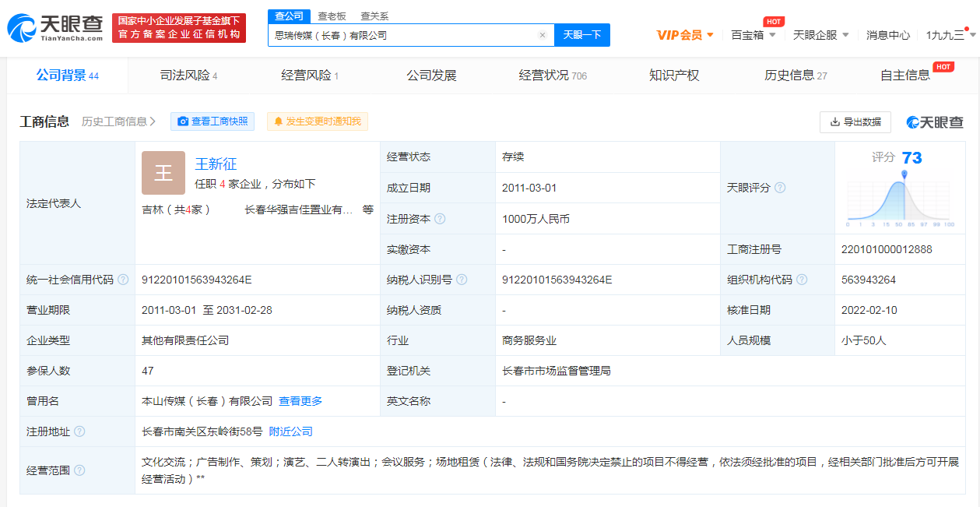The image size is (980, 507).
Task: Click help icon beside 天眼评分
Action: [x=780, y=188]
